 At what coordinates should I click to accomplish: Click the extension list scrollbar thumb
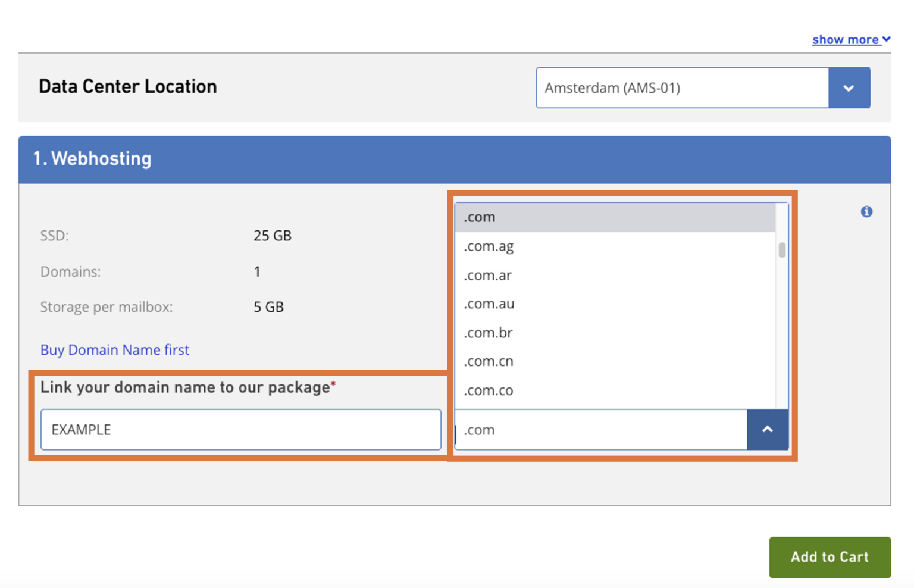point(782,250)
